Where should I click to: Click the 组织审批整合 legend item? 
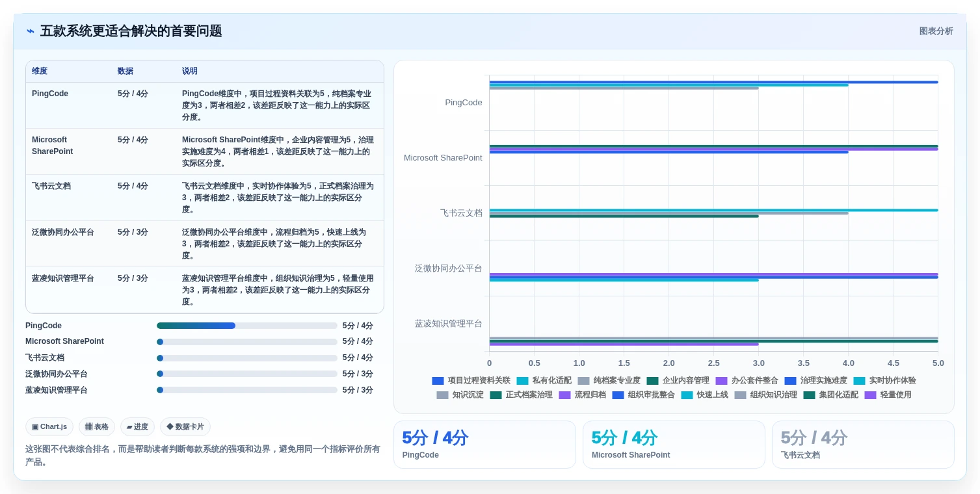[x=643, y=395]
